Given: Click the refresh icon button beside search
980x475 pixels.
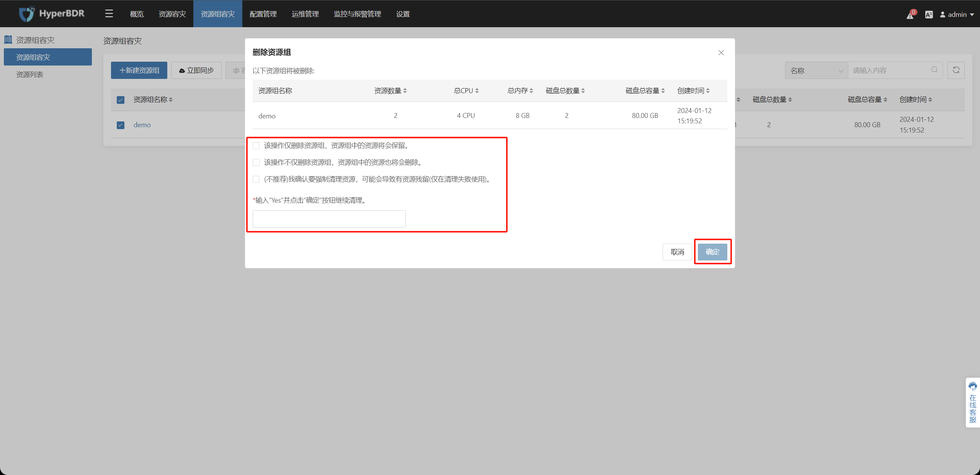Looking at the screenshot, I should pyautogui.click(x=956, y=70).
